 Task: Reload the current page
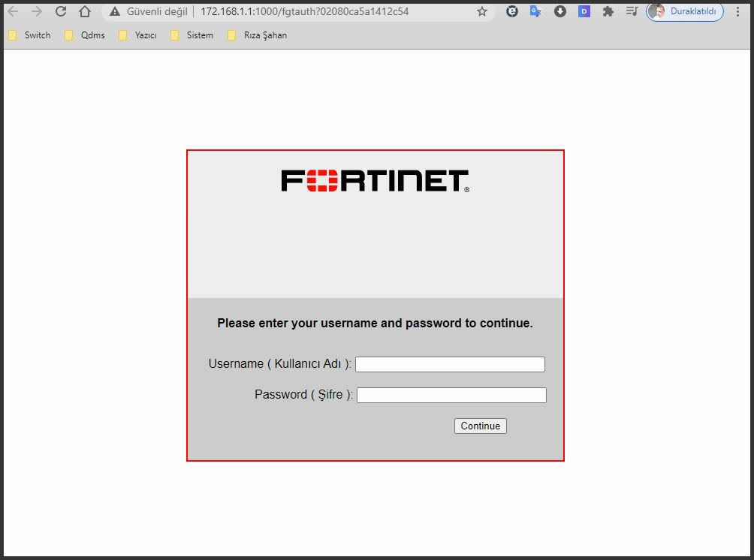(61, 11)
